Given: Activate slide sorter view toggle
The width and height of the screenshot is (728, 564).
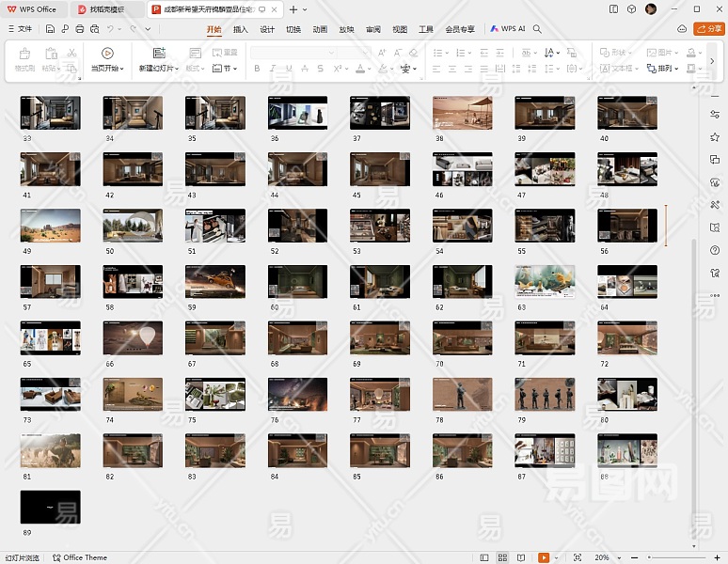Looking at the screenshot, I should [504, 557].
